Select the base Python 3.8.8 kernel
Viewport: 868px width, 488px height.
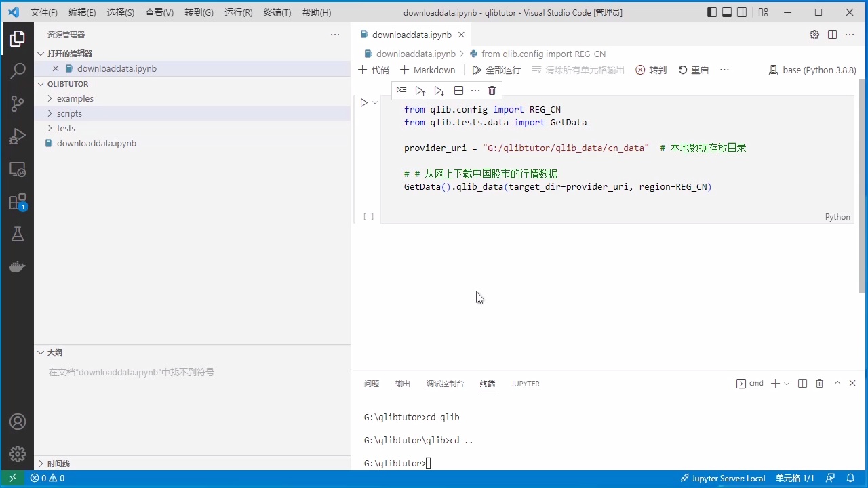[812, 70]
